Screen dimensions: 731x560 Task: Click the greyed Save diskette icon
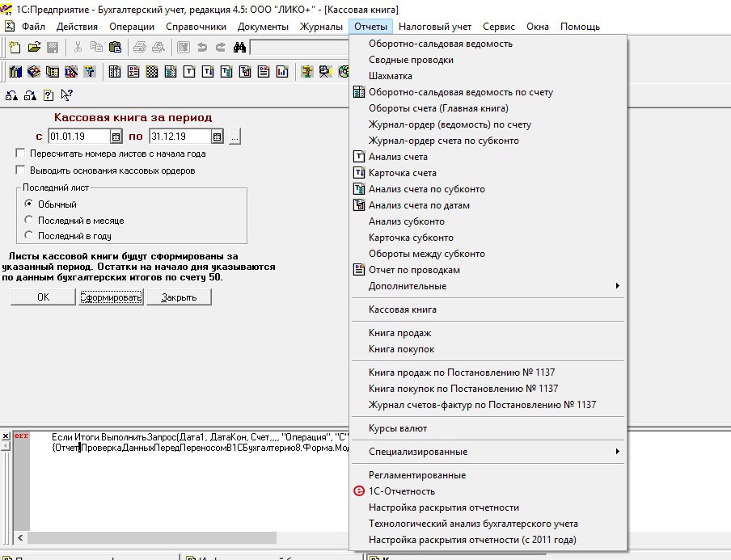(x=53, y=47)
